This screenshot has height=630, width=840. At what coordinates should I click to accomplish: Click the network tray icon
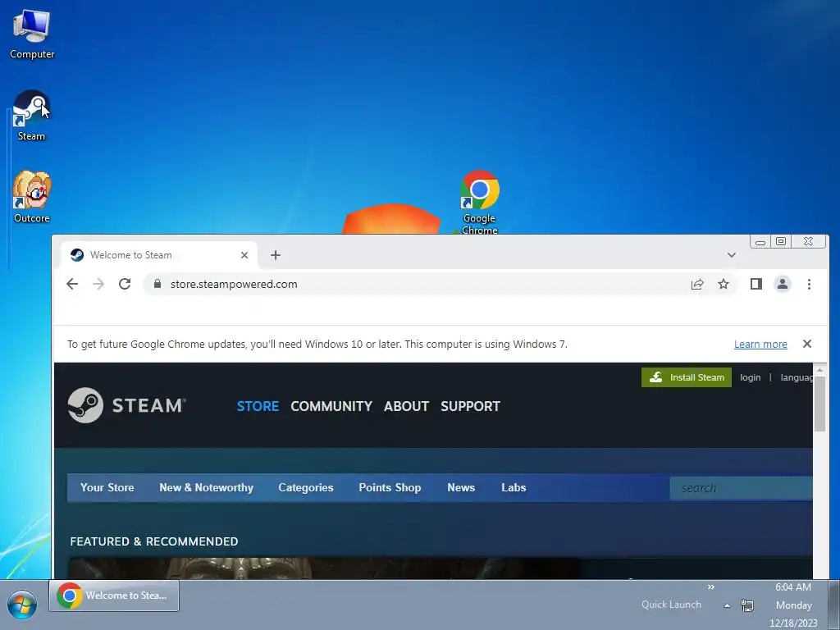click(746, 605)
